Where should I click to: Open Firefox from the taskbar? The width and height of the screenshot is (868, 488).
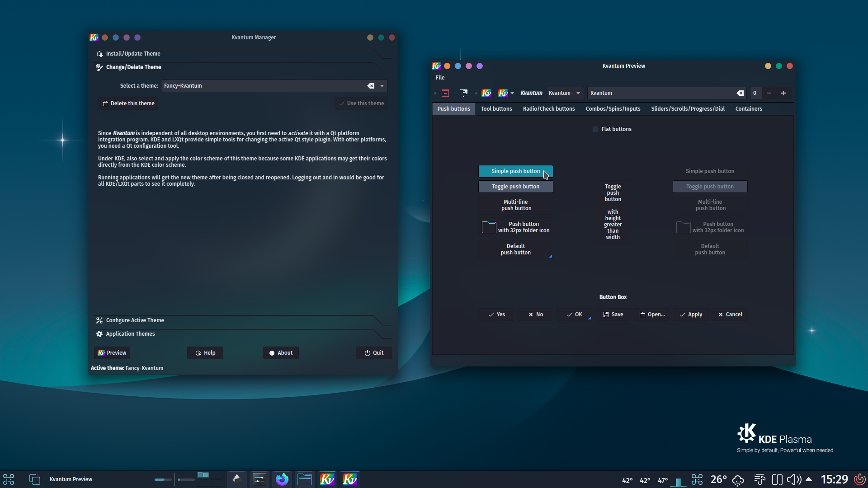click(x=282, y=479)
